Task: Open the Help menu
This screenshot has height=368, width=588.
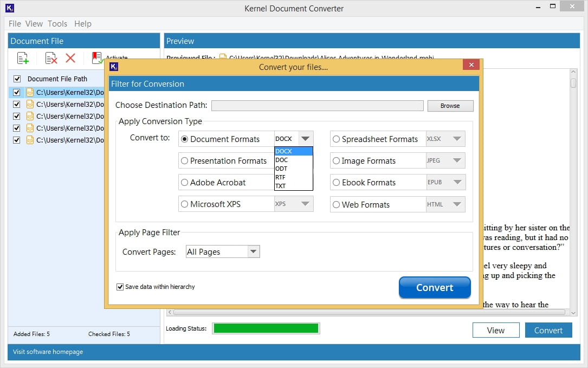Action: [82, 24]
